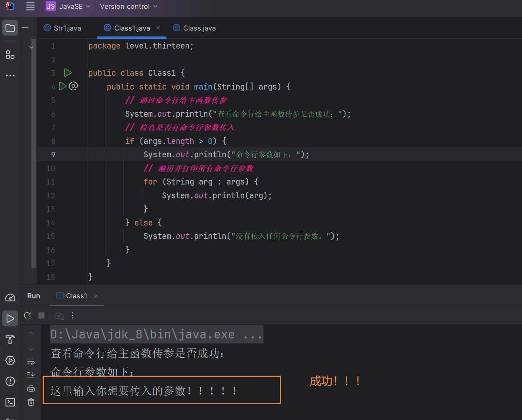The image size is (522, 420).
Task: Run class Class1 from gutter arrow
Action: pyautogui.click(x=68, y=73)
